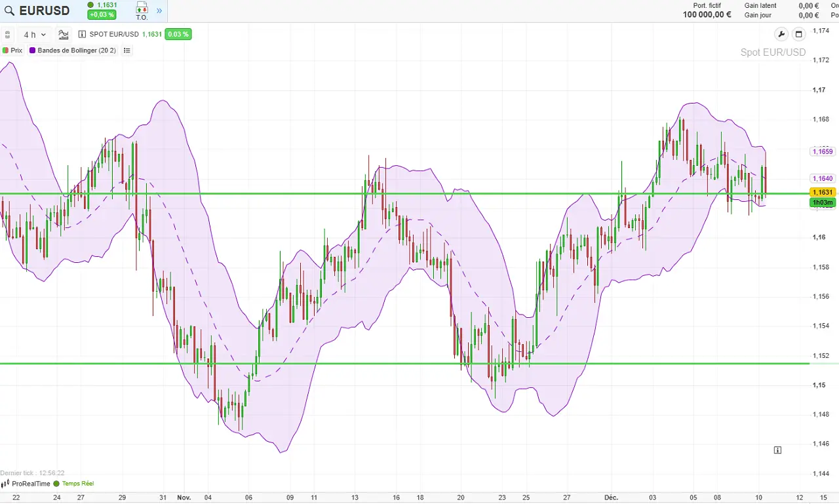839x504 pixels.
Task: Click the window layout icon next to the wrench
Action: tap(798, 34)
